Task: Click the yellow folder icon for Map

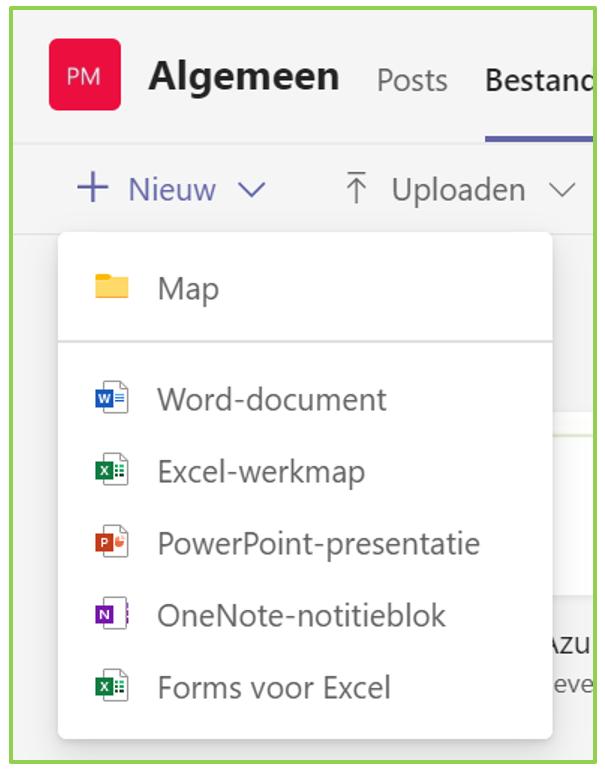Action: coord(112,286)
